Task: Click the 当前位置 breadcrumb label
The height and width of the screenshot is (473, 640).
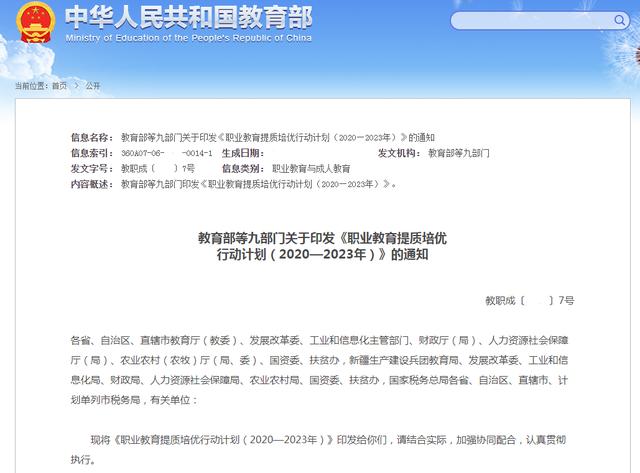Action: coord(32,86)
